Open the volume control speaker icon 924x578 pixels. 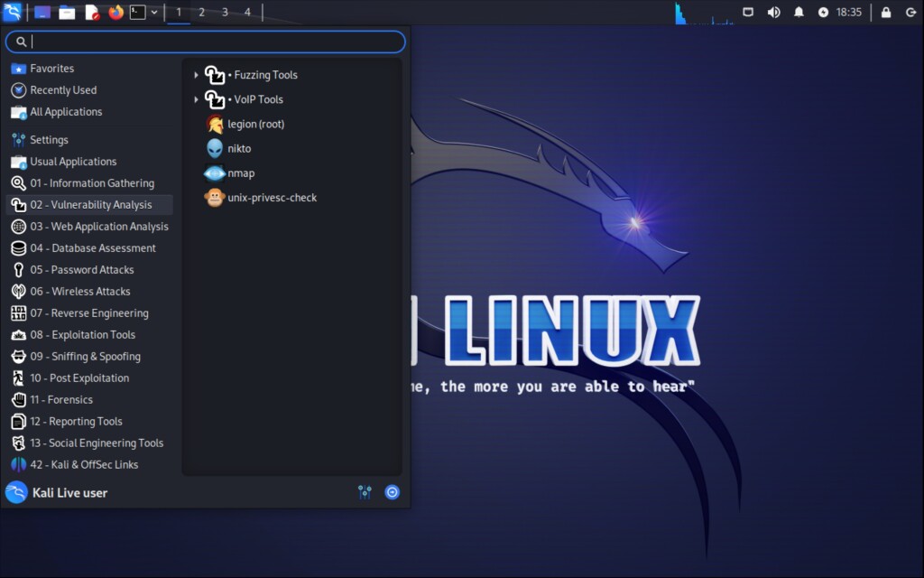click(773, 12)
